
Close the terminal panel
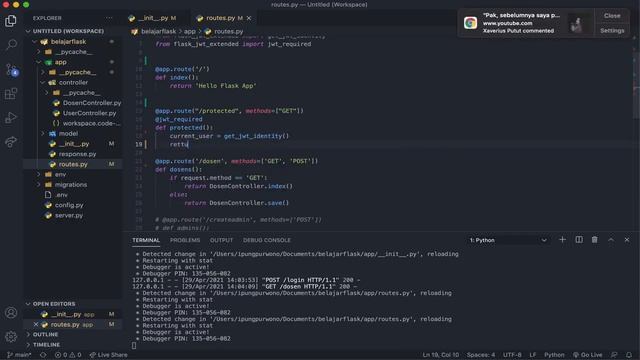click(x=627, y=240)
